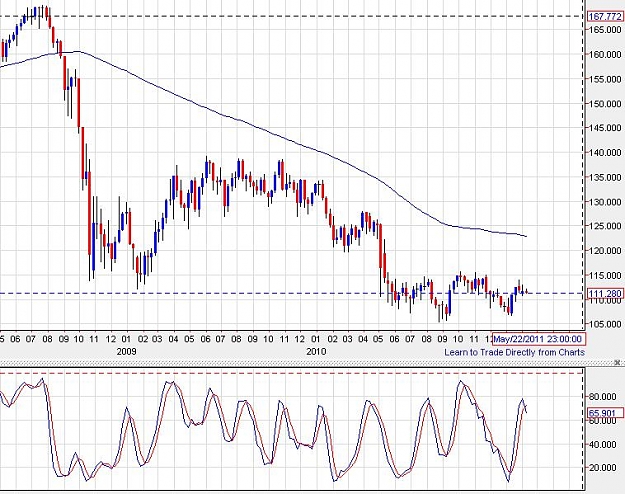625x494 pixels.
Task: Open the Learn to Trade Directly from Charts link
Action: pos(514,352)
